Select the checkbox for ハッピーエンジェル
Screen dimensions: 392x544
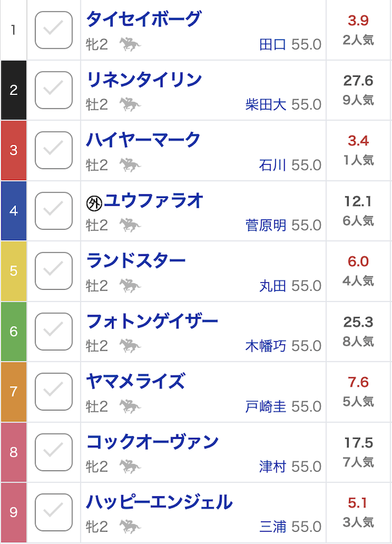tap(54, 512)
